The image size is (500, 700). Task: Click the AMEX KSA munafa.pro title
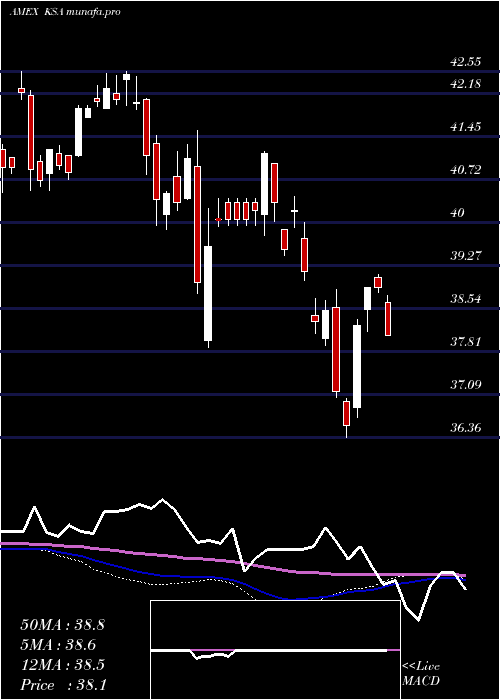pos(65,12)
